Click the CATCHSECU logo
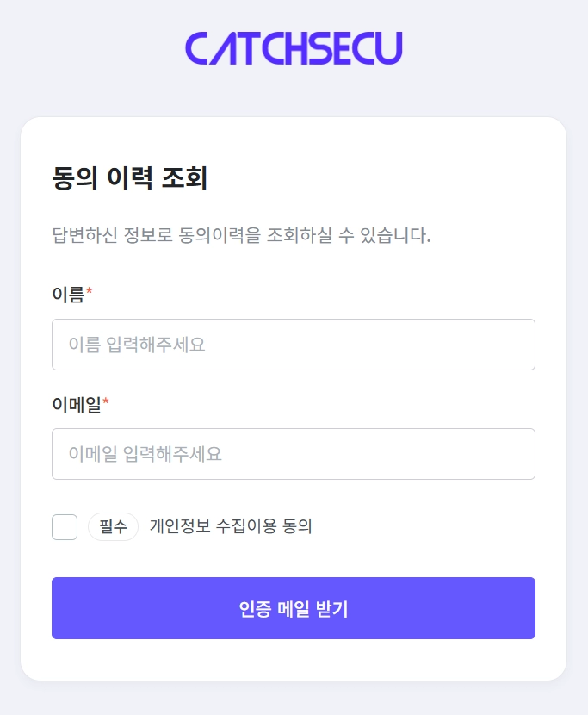 click(294, 49)
